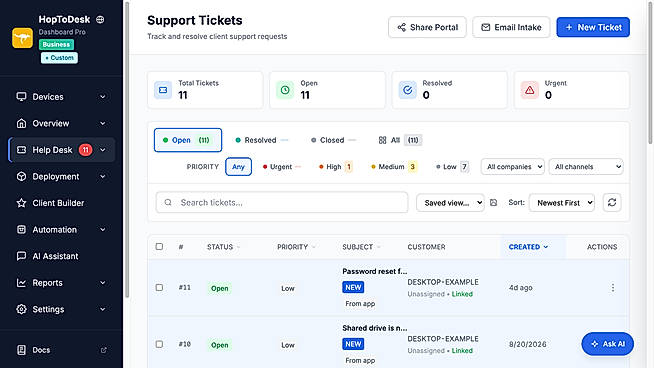The height and width of the screenshot is (368, 654).
Task: Tick the checkbox for ticket #11
Action: pyautogui.click(x=159, y=288)
